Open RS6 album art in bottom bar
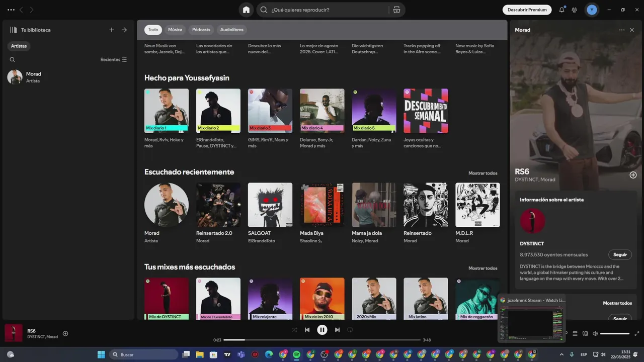The image size is (644, 362). tap(14, 333)
